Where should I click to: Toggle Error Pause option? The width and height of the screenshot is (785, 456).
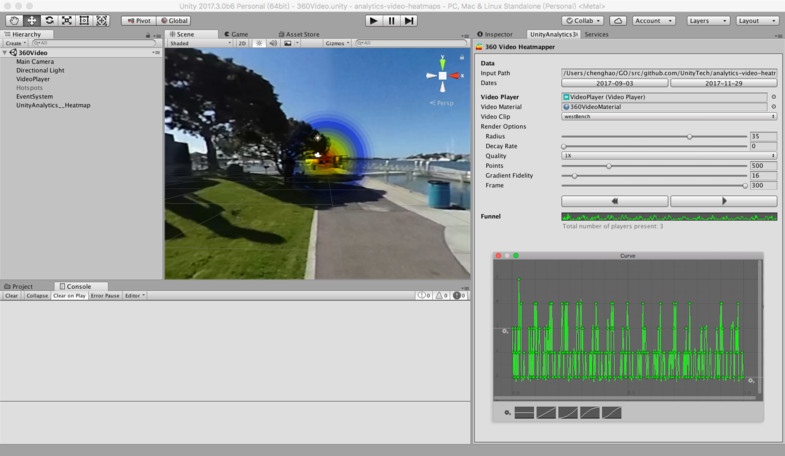(105, 296)
